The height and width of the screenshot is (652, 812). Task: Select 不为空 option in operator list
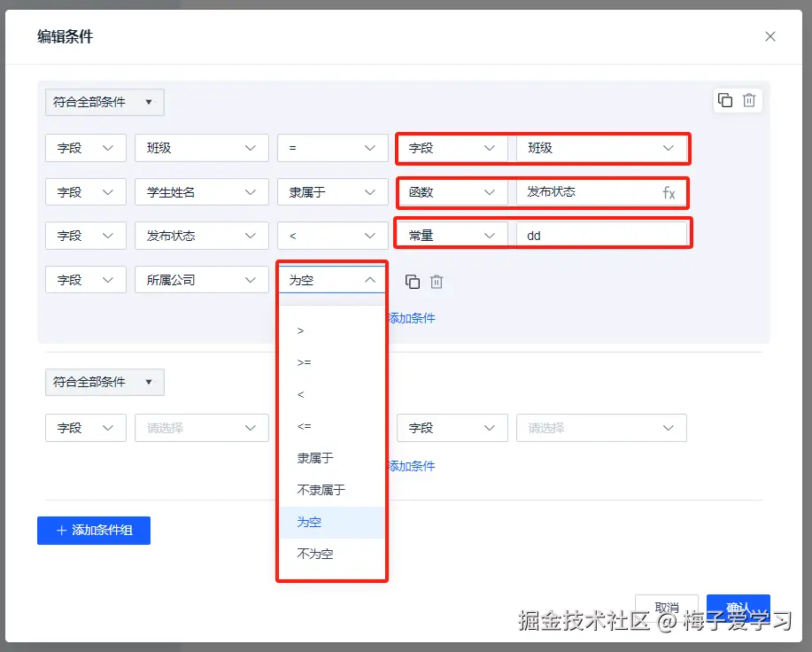pyautogui.click(x=332, y=555)
